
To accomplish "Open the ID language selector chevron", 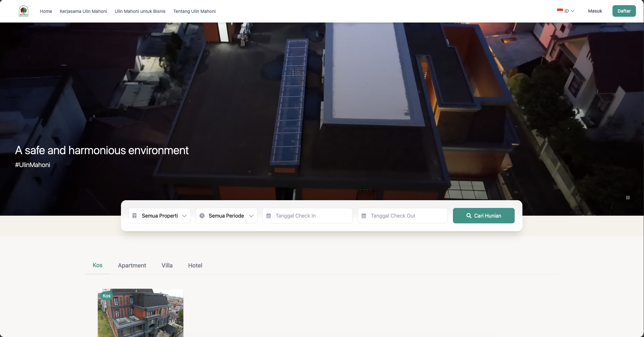I will (x=573, y=11).
